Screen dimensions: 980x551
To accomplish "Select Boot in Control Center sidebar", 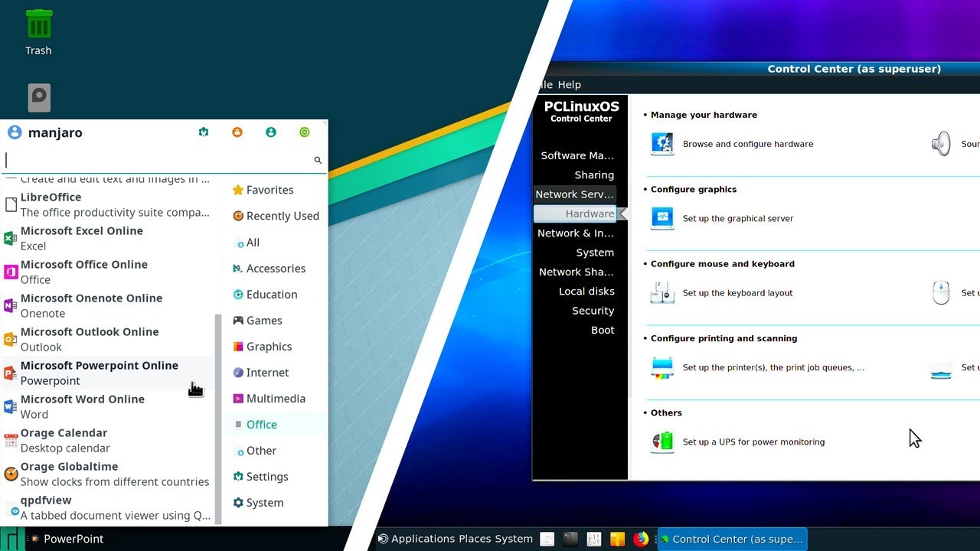I will pyautogui.click(x=603, y=330).
